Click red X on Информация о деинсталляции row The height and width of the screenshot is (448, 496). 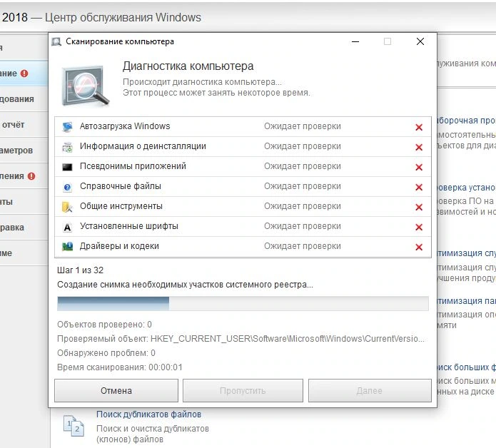[419, 147]
